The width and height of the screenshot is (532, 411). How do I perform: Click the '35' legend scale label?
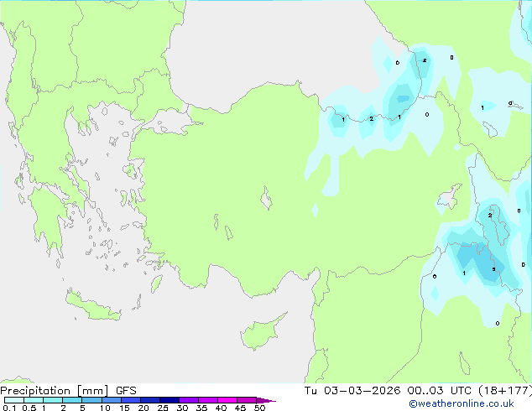[x=201, y=408]
